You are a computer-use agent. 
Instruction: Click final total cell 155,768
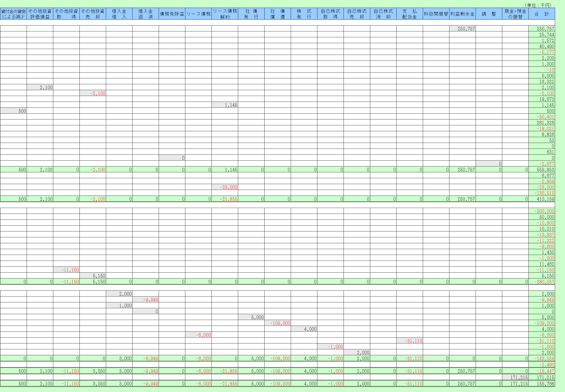pos(542,384)
